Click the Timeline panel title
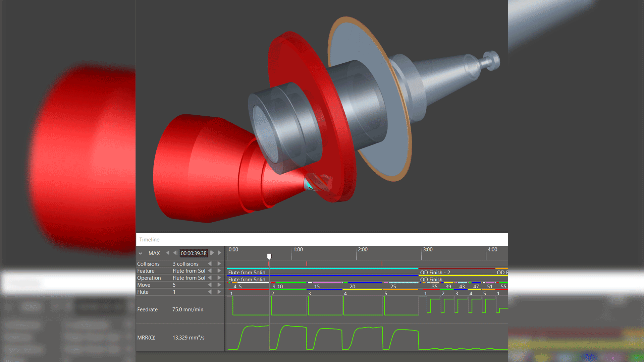This screenshot has width=644, height=362. pyautogui.click(x=149, y=240)
